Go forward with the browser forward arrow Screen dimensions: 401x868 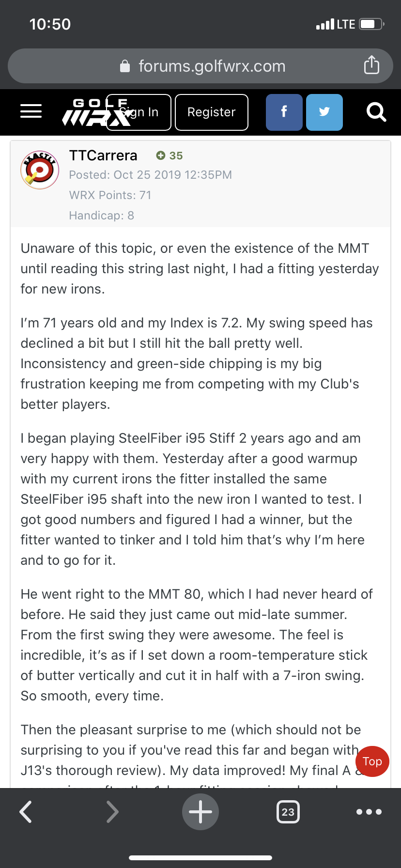(112, 812)
